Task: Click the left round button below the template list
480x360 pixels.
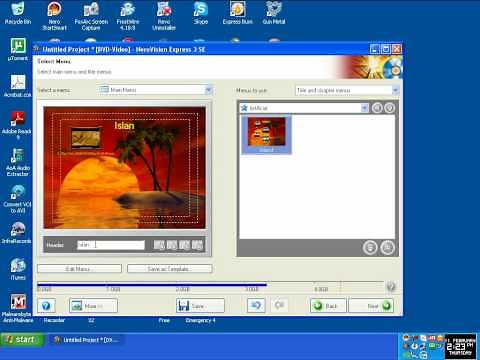Action: [x=370, y=248]
